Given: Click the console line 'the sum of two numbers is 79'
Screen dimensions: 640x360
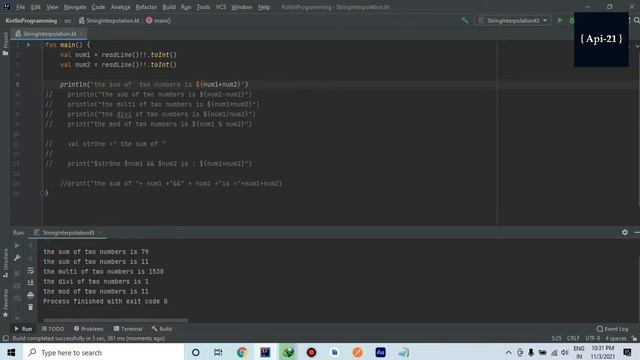Looking at the screenshot, I should (96, 252).
